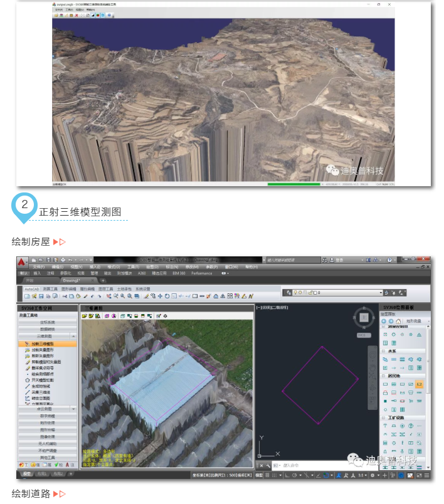Click the help question mark icon in title bar

click(x=389, y=260)
